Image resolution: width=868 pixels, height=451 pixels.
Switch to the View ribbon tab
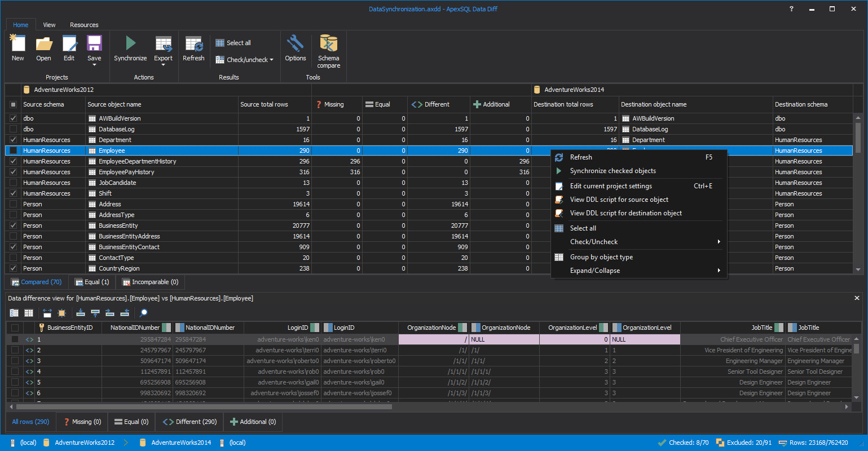tap(49, 25)
